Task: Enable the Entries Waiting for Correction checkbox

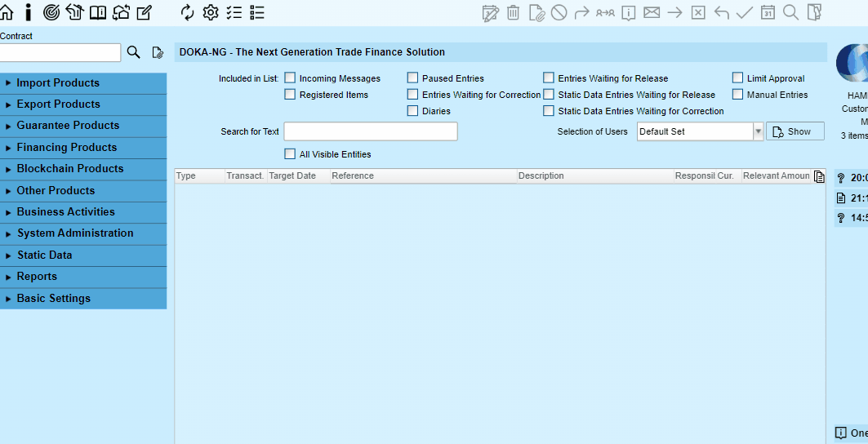Action: click(412, 94)
